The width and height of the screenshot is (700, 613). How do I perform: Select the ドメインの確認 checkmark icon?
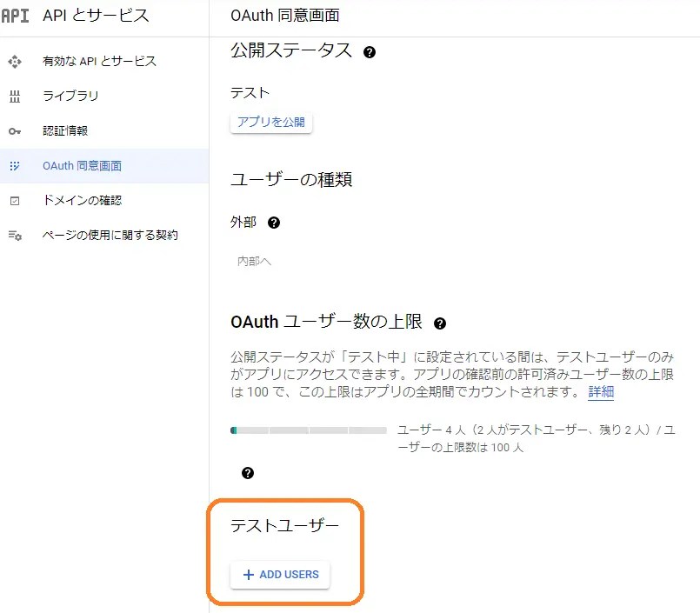tap(15, 200)
